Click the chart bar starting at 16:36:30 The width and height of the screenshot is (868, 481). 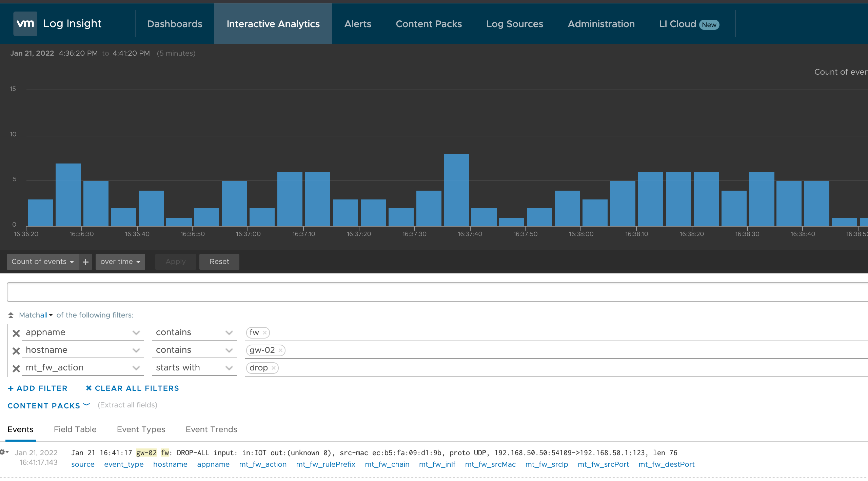pos(96,204)
